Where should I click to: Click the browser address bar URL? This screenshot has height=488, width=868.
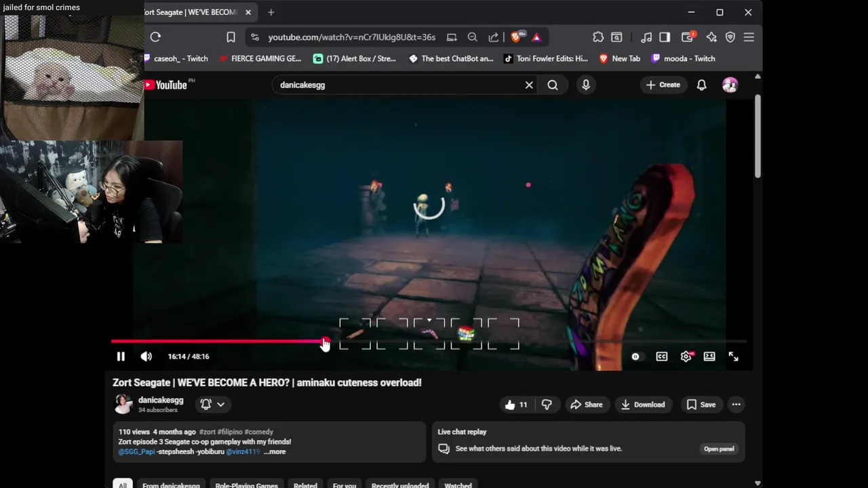tap(352, 37)
